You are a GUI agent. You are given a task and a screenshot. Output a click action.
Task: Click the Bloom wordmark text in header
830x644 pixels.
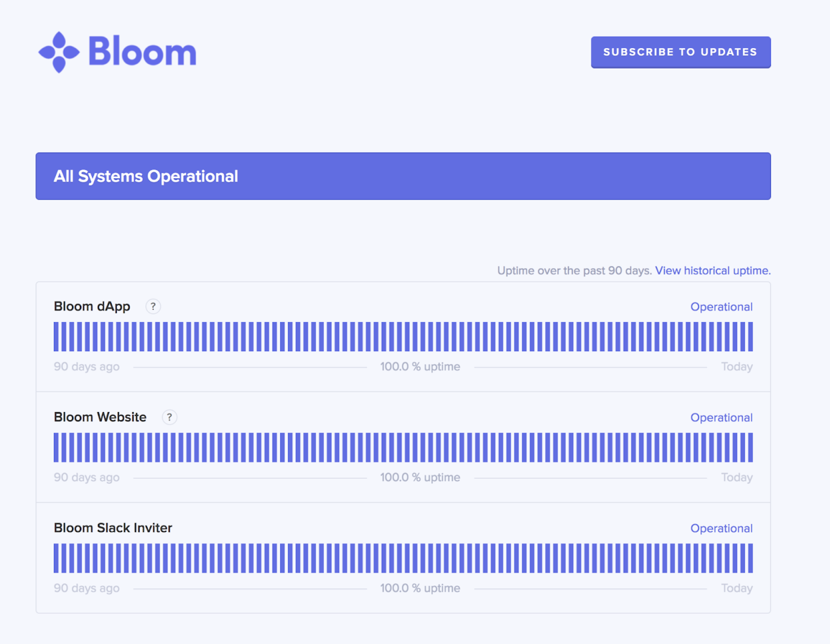click(x=143, y=51)
